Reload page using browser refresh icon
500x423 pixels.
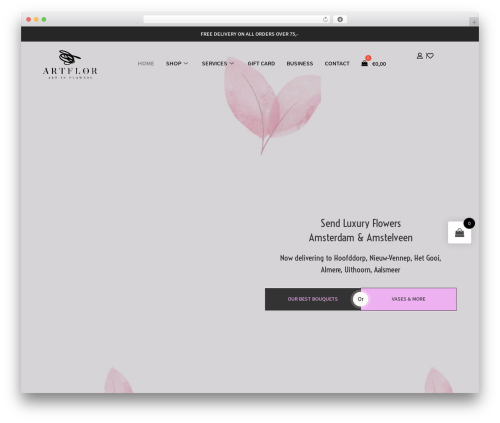pos(325,19)
